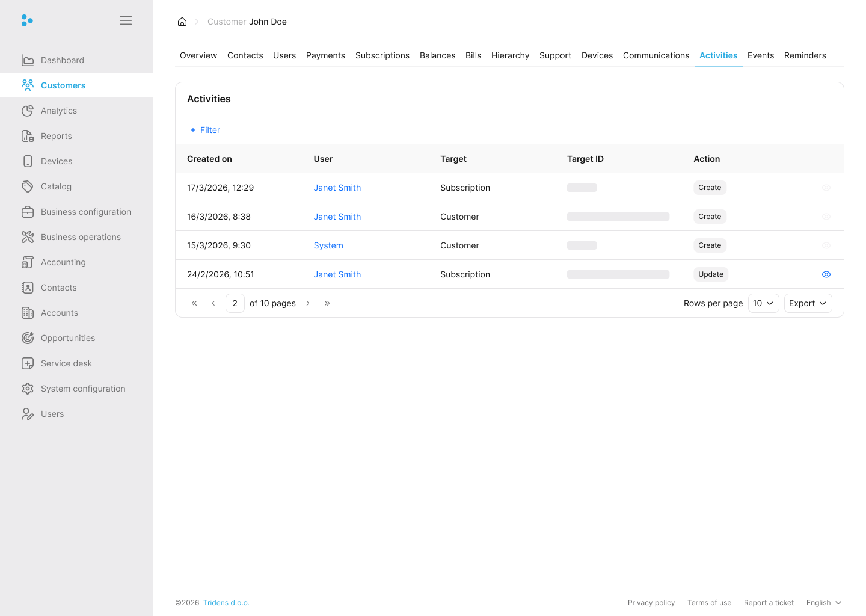The height and width of the screenshot is (616, 866).
Task: Collapse the sidebar with the hamburger icon
Action: click(x=126, y=20)
